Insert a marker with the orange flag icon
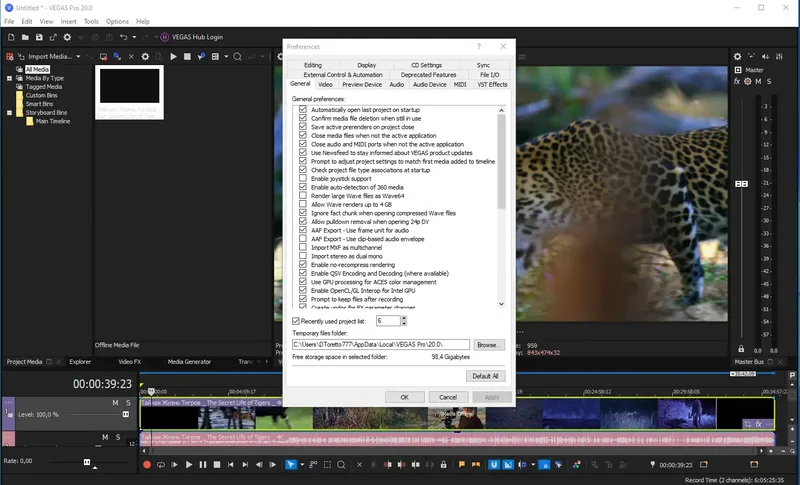Viewport: 800px width, 485px height. point(462,465)
